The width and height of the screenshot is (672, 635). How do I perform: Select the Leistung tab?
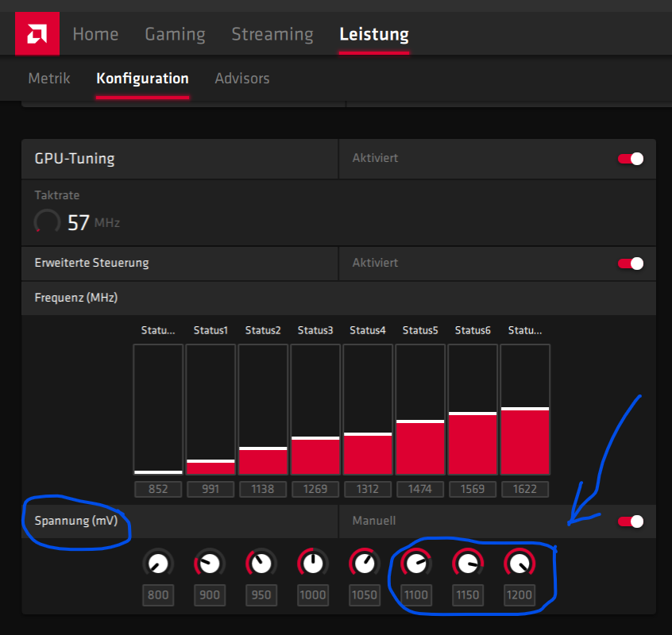point(374,34)
